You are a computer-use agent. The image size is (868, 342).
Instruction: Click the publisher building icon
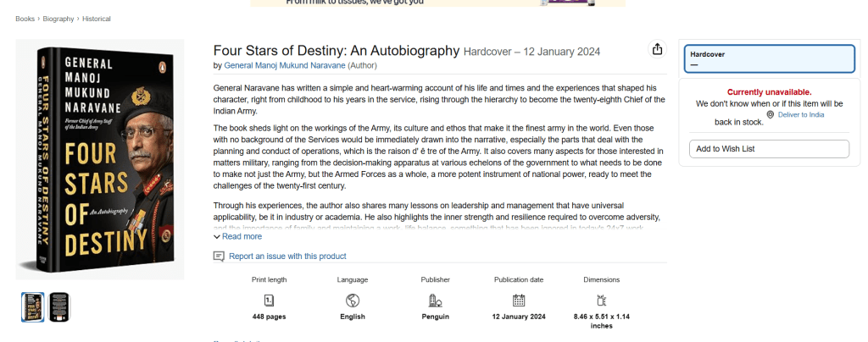pos(435,300)
